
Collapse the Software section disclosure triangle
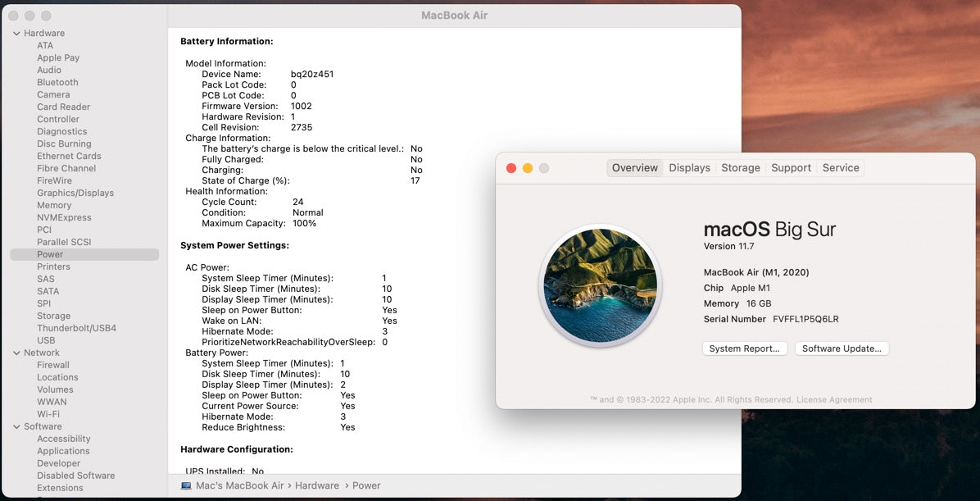coord(16,427)
